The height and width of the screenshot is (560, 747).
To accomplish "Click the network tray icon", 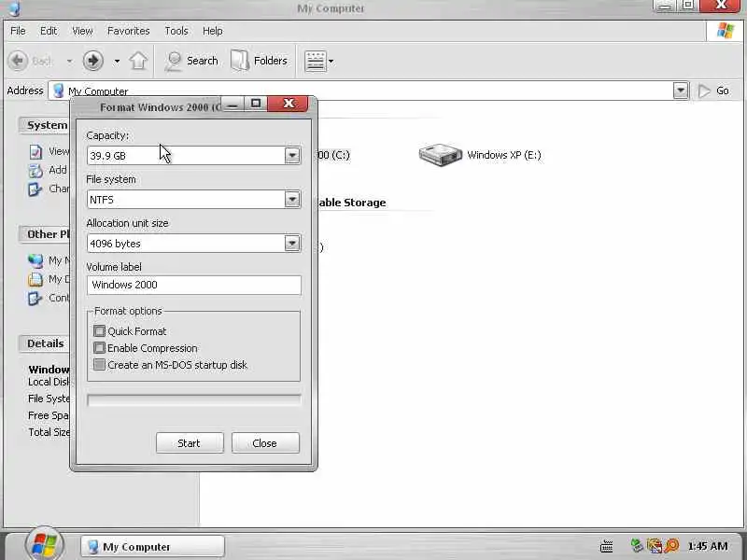I will coord(637,546).
